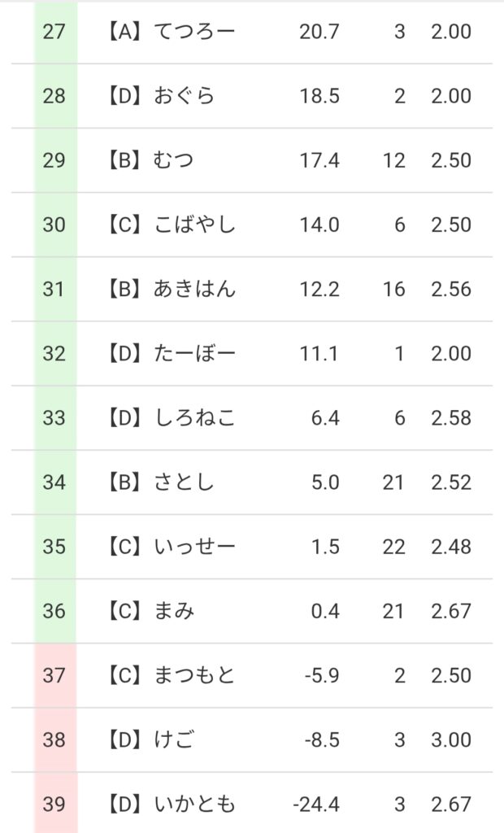Click the -24.4 score for いかとも
This screenshot has height=833, width=504.
pyautogui.click(x=316, y=805)
